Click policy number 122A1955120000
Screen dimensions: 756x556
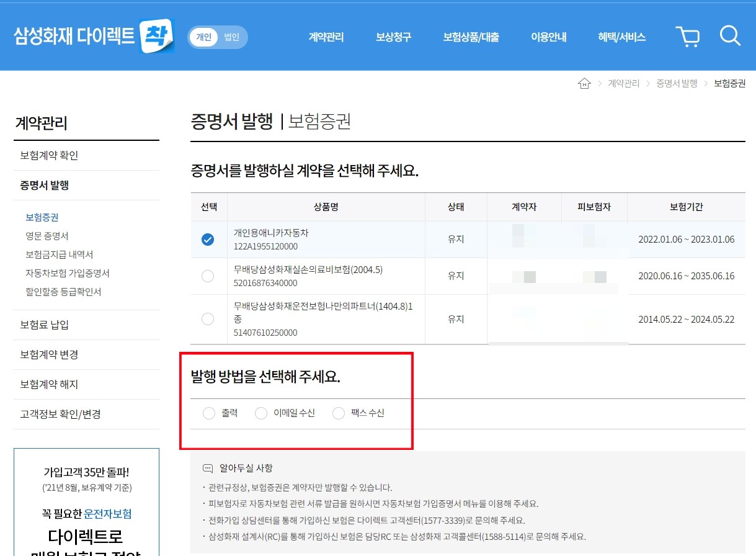265,247
